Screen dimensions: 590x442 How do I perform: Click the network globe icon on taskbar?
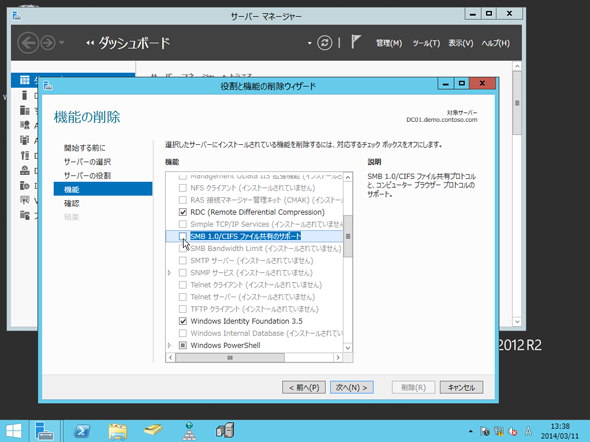coord(189,431)
